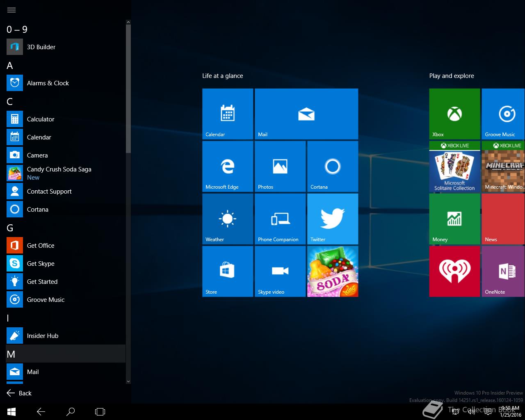Viewport: 525px width, 420px height.
Task: Click the letter C group header
Action: pyautogui.click(x=10, y=101)
